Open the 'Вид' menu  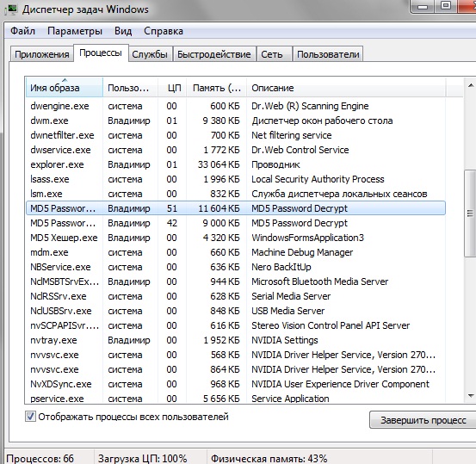point(123,31)
